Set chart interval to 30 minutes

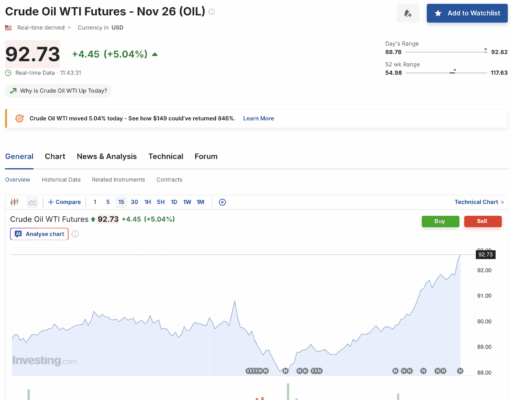click(x=134, y=202)
